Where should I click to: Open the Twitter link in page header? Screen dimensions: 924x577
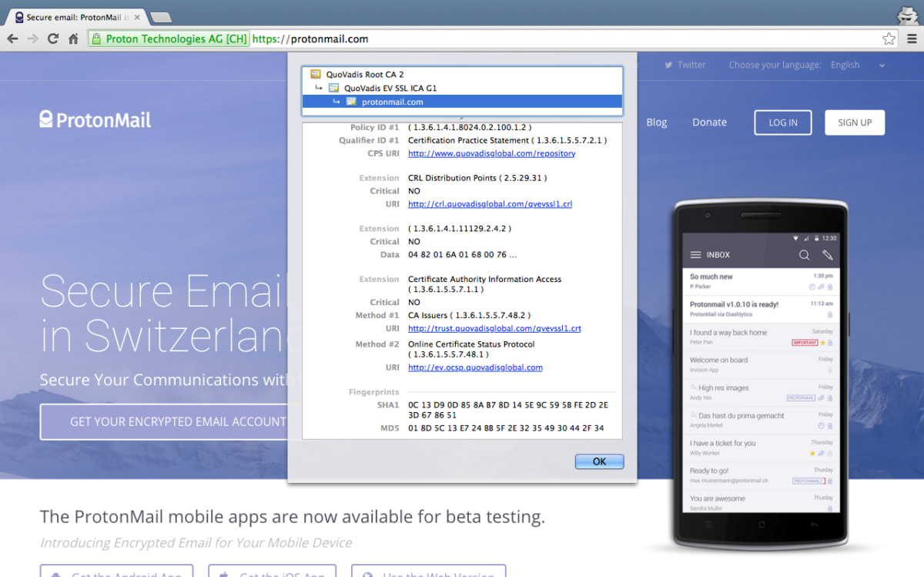685,65
